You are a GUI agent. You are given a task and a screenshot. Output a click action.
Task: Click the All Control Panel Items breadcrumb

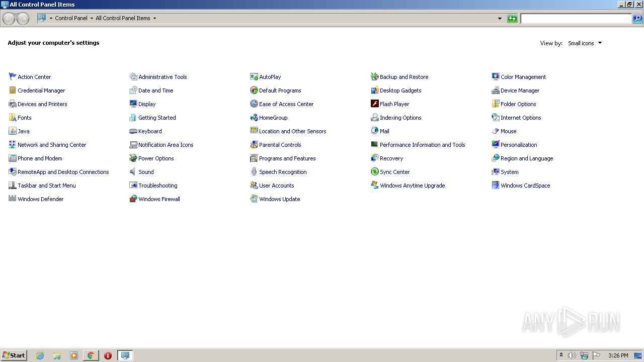tap(123, 18)
